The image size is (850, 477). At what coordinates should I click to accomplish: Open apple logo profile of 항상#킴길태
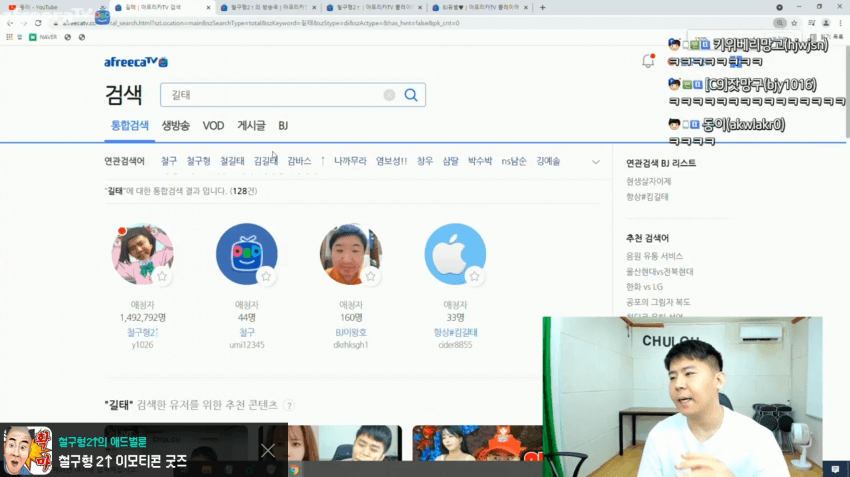pos(455,254)
